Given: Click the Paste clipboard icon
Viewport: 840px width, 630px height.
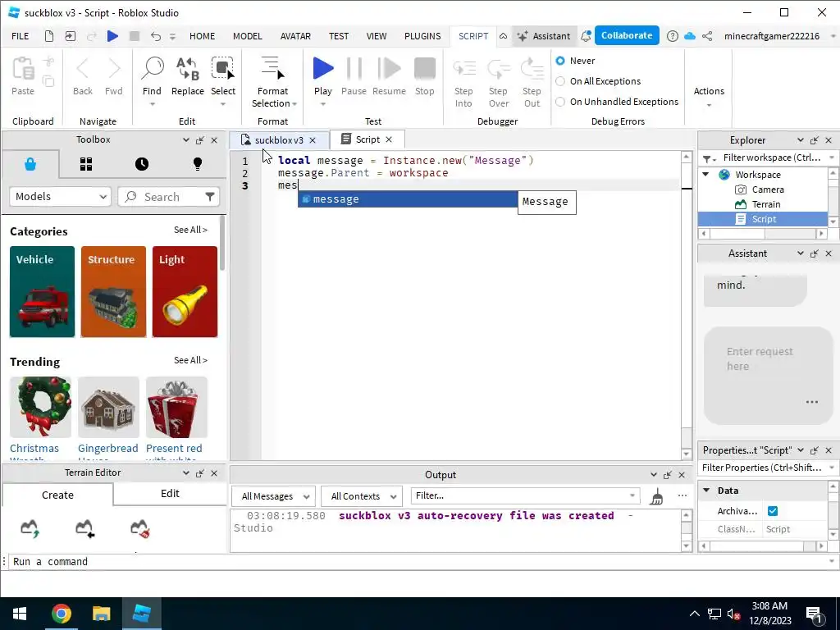Looking at the screenshot, I should pos(23,69).
